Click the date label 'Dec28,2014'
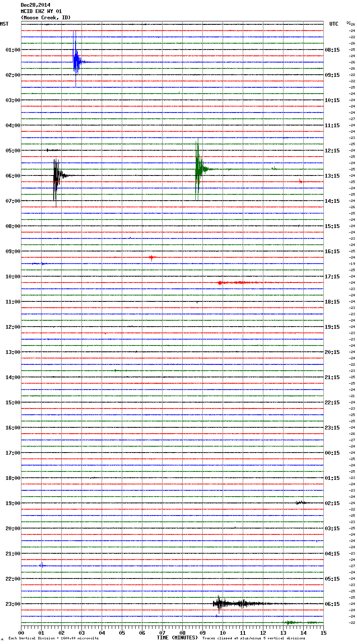The width and height of the screenshot is (357, 644). tap(36, 5)
